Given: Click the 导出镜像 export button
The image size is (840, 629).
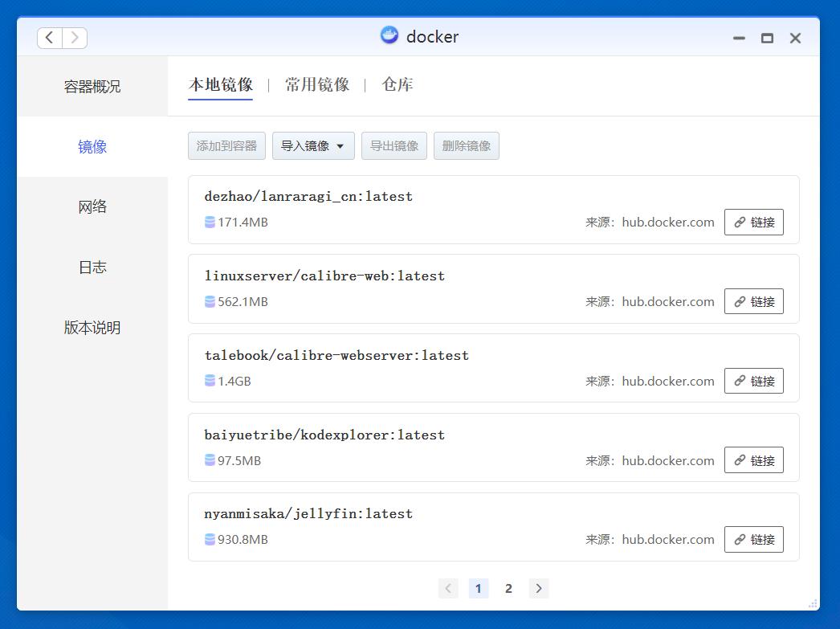Looking at the screenshot, I should [x=393, y=145].
